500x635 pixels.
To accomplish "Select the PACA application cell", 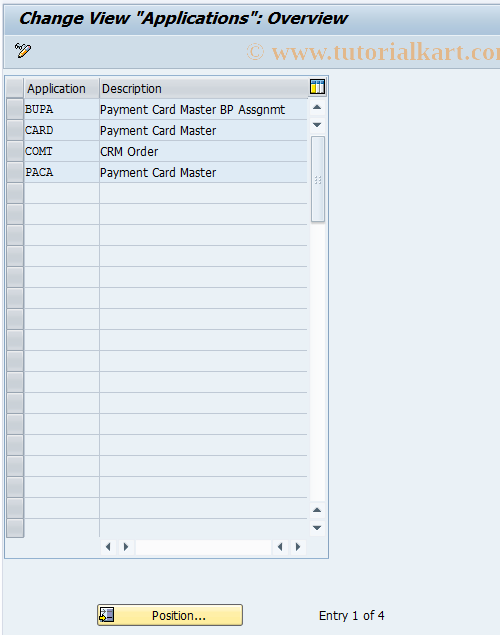I will coord(62,173).
